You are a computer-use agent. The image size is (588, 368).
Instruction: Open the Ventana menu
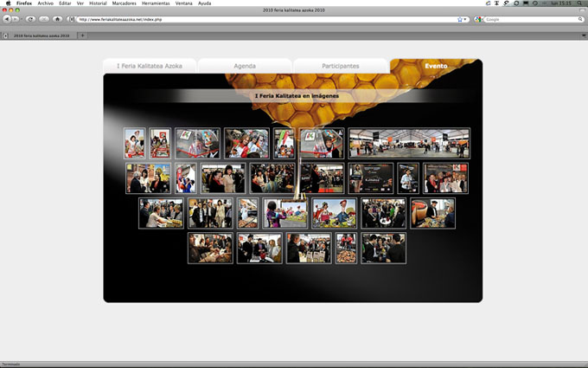pos(183,3)
